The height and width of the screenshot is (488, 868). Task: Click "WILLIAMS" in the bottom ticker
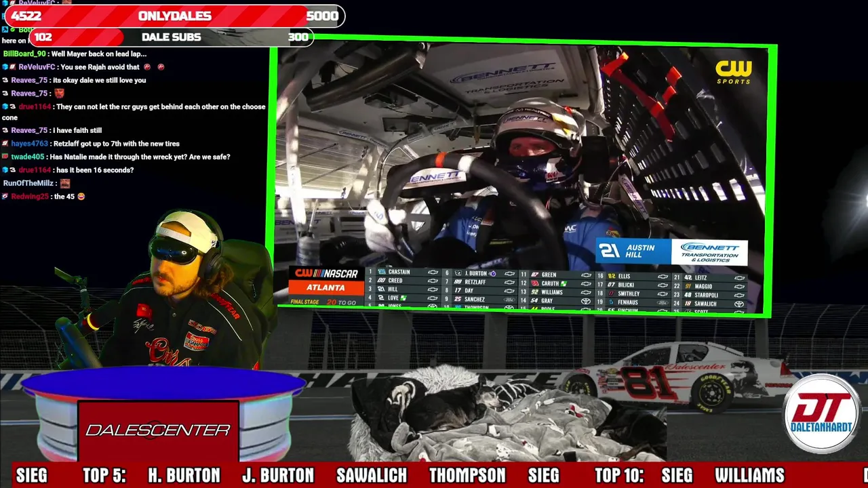749,476
